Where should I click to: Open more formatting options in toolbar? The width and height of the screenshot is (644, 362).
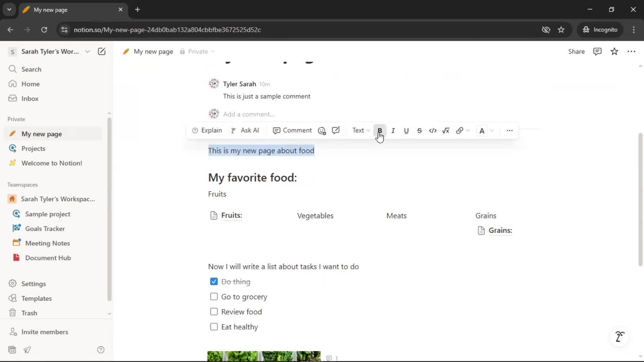[509, 130]
